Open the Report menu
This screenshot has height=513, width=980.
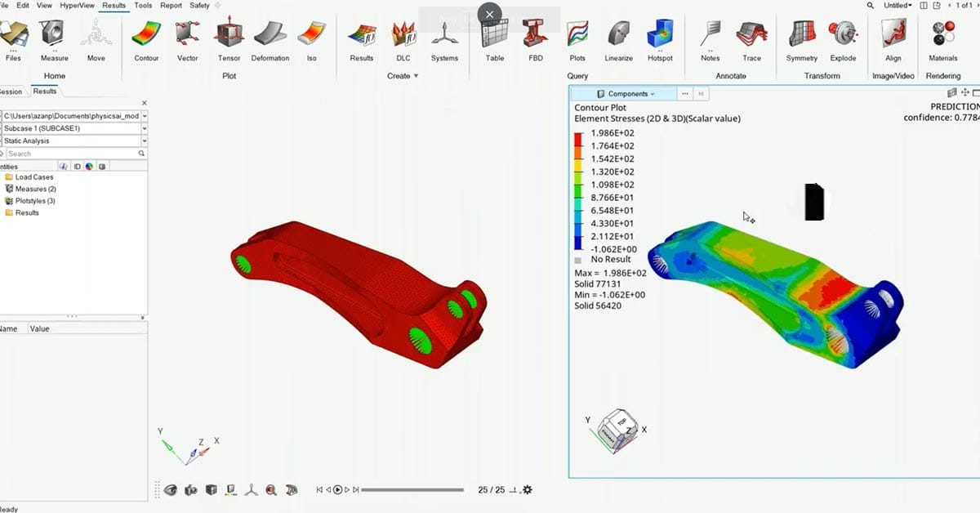(x=171, y=5)
